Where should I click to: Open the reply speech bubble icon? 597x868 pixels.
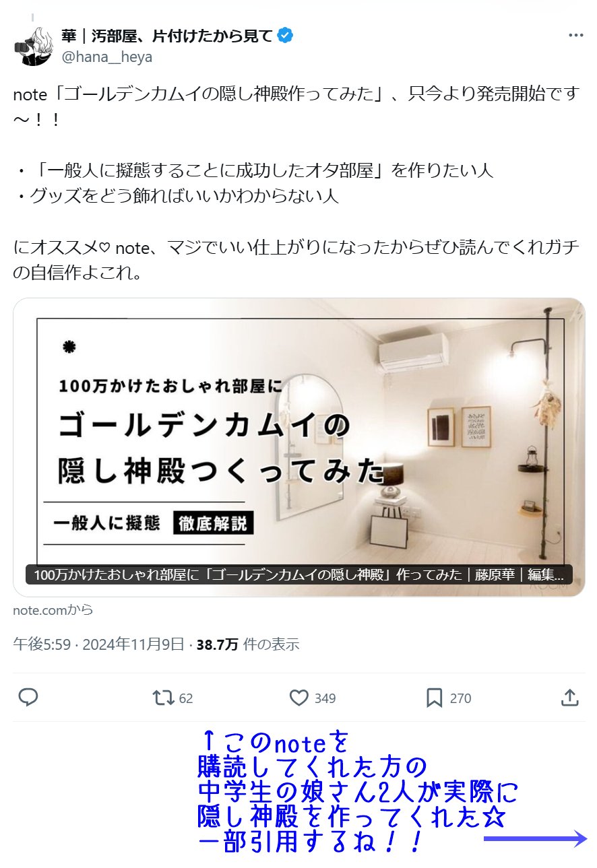(x=28, y=698)
